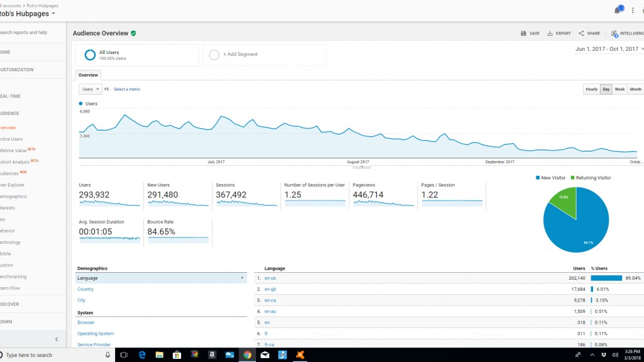Screen dimensions: 644x362
Task: Expand the chart annotations drawer handle
Action: [362, 167]
